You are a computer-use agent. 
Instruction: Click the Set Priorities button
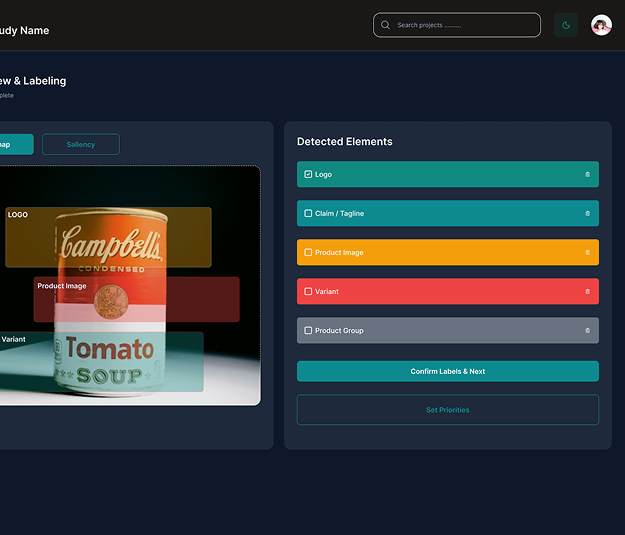coord(448,410)
